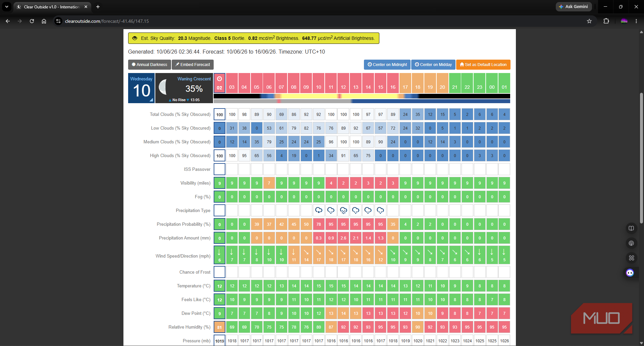
Task: Click Set as Default Location
Action: tap(483, 65)
